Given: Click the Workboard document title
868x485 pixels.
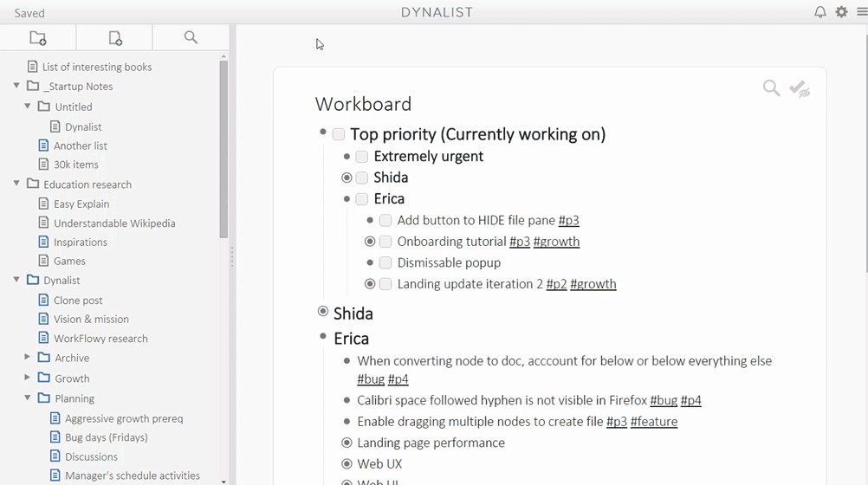Looking at the screenshot, I should coord(363,104).
